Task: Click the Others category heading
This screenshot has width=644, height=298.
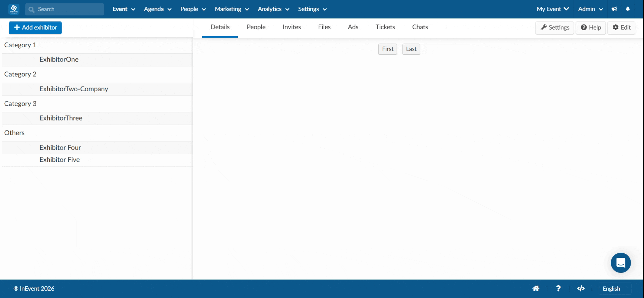Action: tap(14, 133)
